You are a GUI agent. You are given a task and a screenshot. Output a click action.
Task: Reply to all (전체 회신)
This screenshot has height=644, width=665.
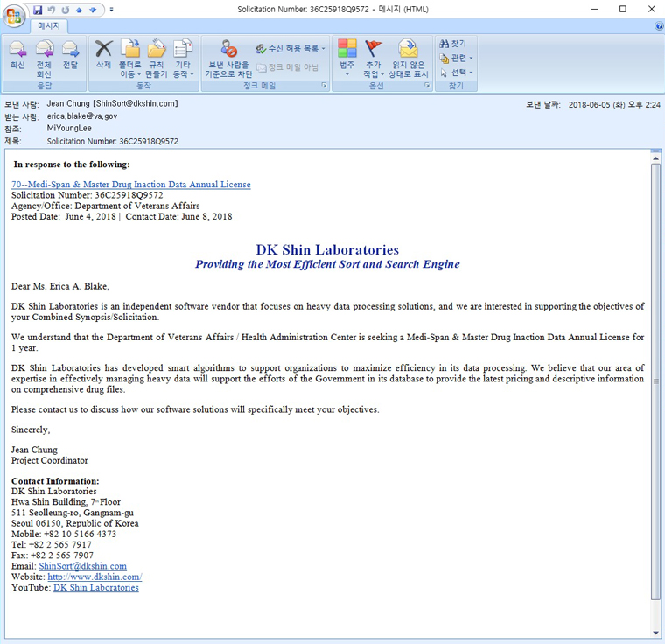[x=44, y=59]
